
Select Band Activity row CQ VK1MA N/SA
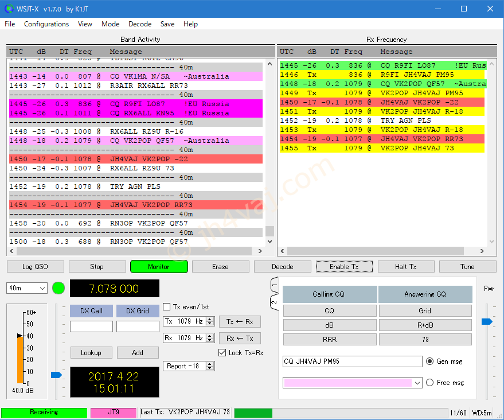(136, 76)
